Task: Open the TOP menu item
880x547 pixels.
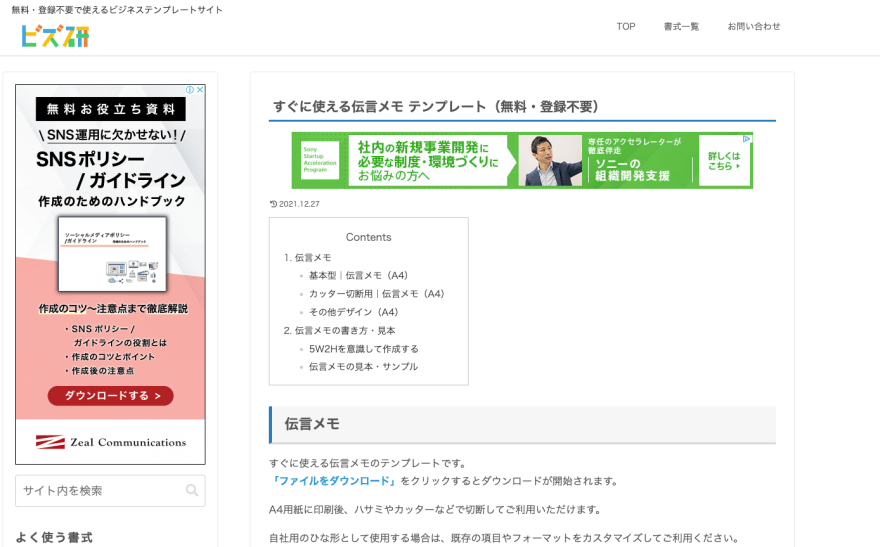Action: [x=626, y=26]
